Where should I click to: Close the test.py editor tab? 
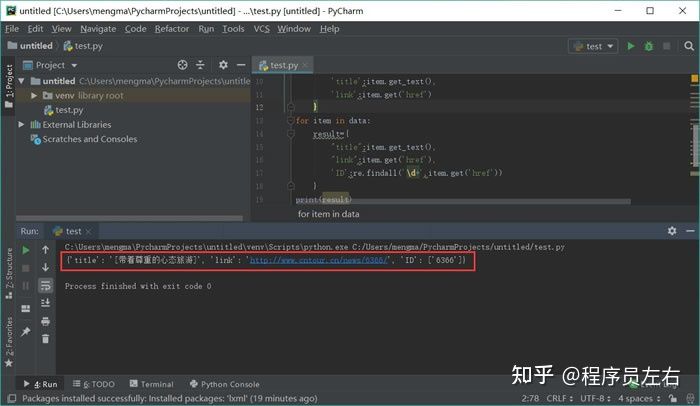305,65
